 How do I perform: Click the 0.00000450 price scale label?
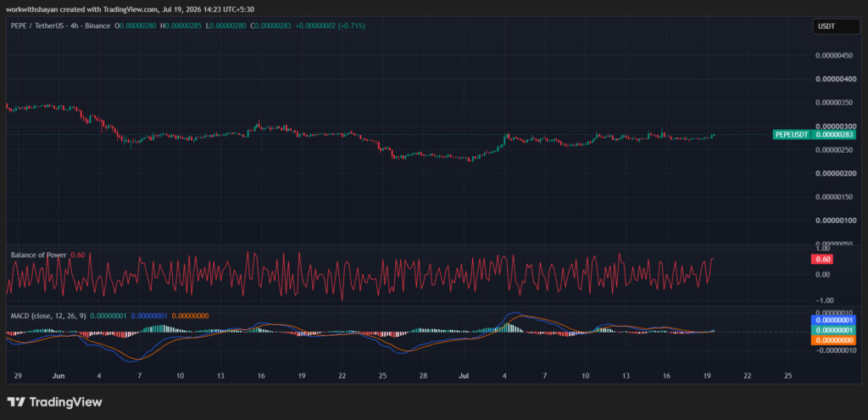click(x=835, y=55)
